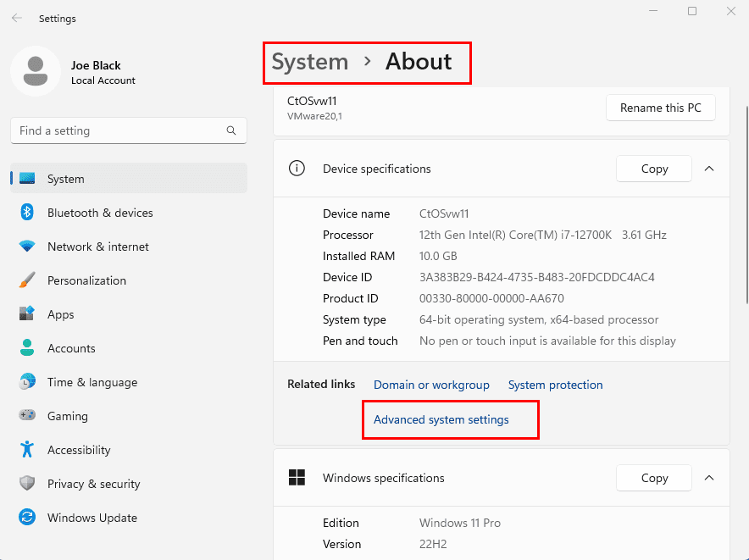Select Accounts in sidebar
Screen dimensions: 749x560
[129, 348]
